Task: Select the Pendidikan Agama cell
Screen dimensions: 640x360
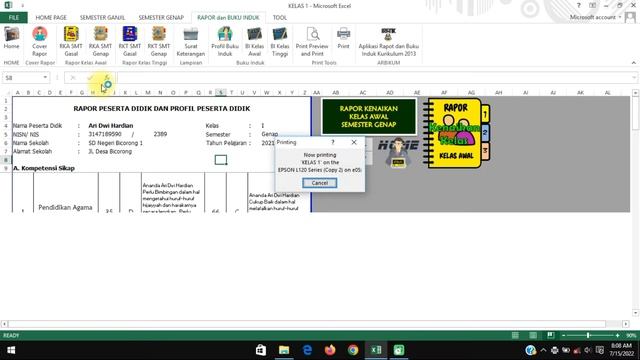Action: (65, 207)
